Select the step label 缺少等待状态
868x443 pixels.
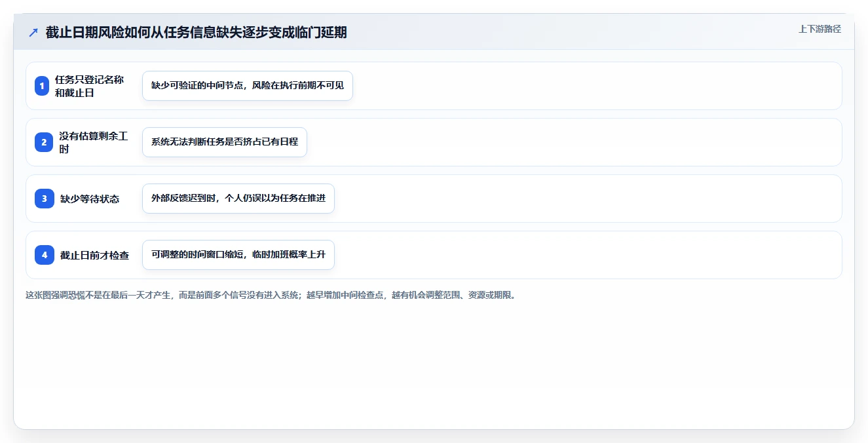tap(90, 199)
